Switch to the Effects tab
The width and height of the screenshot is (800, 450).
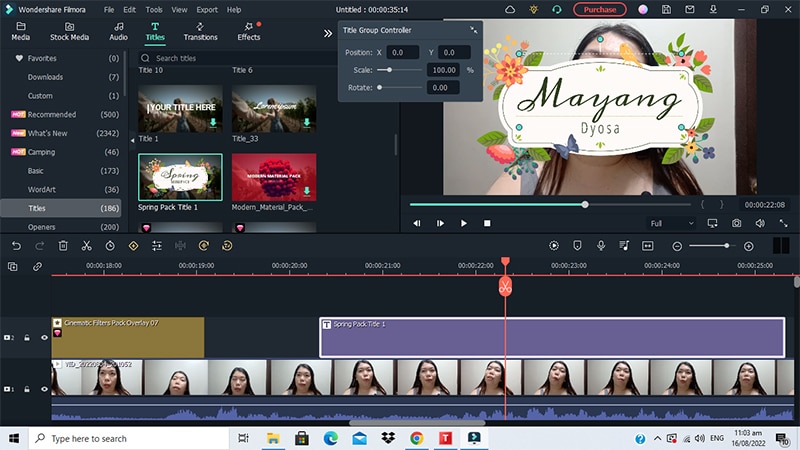(248, 32)
